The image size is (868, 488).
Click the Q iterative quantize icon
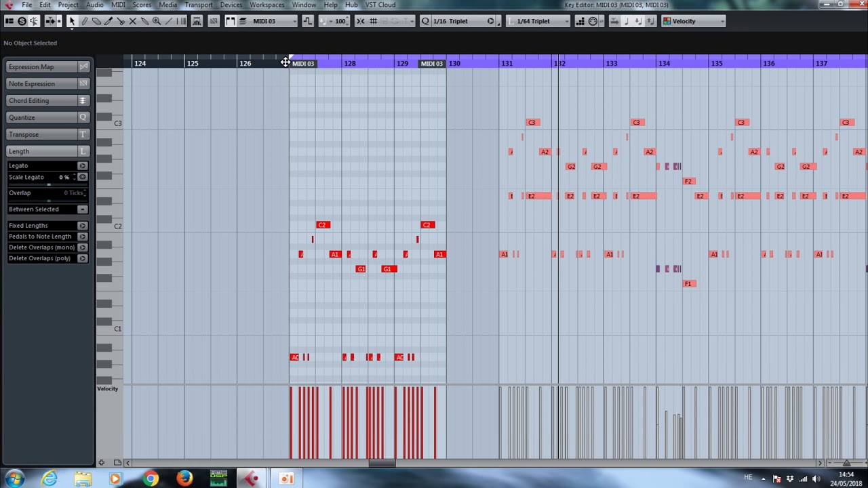point(425,21)
